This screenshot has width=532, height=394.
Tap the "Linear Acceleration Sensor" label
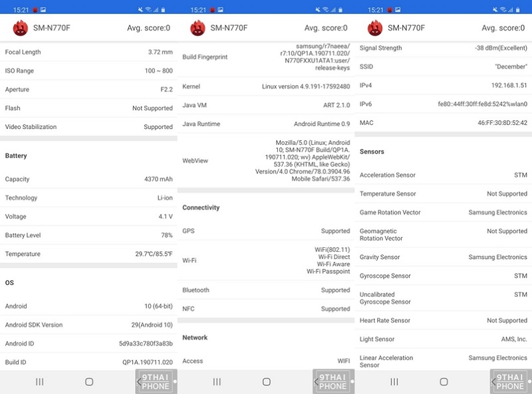[386, 361]
